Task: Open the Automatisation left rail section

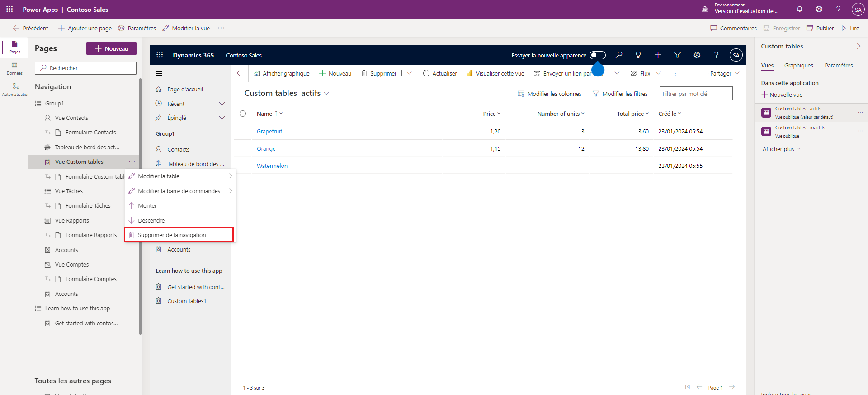Action: (x=14, y=90)
